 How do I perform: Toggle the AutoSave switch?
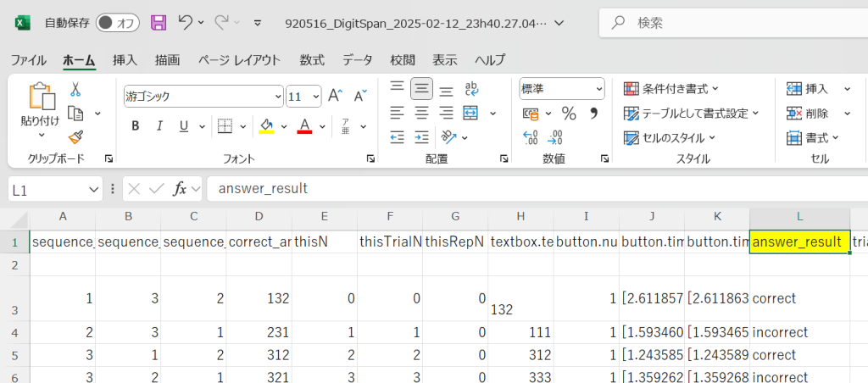click(118, 23)
